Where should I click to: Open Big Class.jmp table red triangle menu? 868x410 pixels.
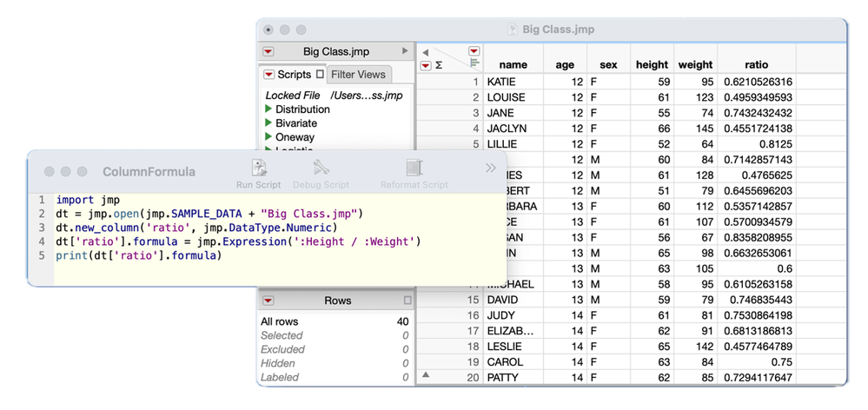[268, 51]
